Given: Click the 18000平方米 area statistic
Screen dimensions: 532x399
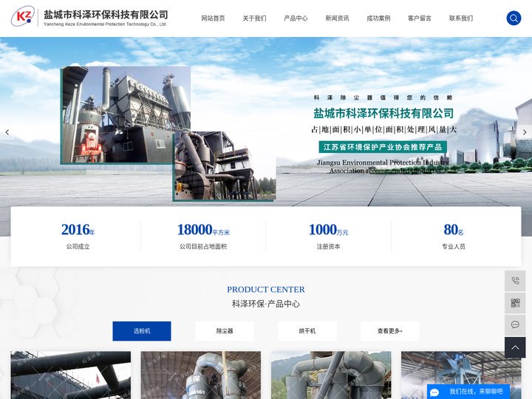Looking at the screenshot, I should (203, 236).
